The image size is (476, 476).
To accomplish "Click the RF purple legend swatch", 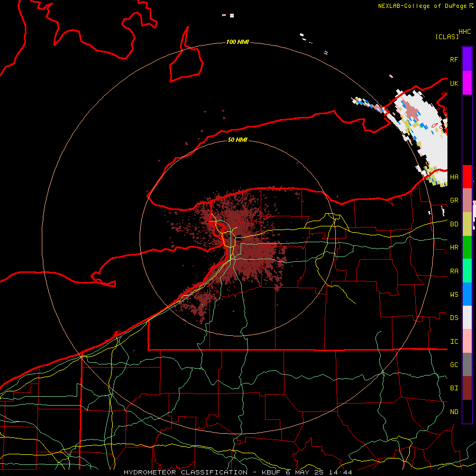I will [467, 59].
